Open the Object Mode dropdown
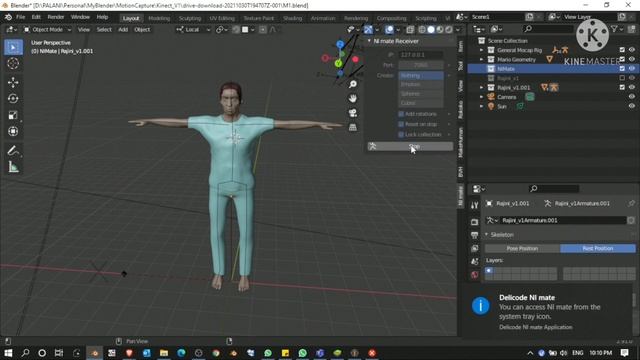Screen dimensions: 640x360 (47, 29)
